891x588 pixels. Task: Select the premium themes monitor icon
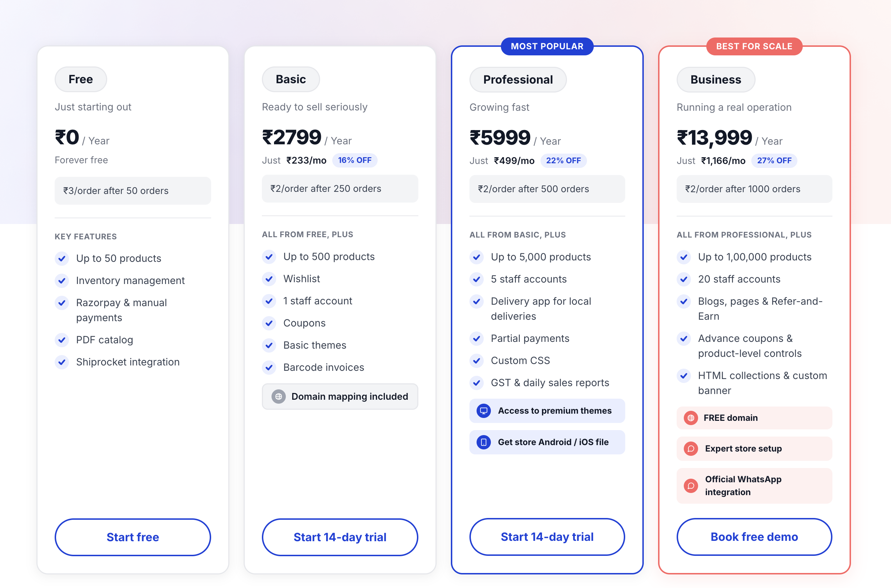[x=484, y=410]
